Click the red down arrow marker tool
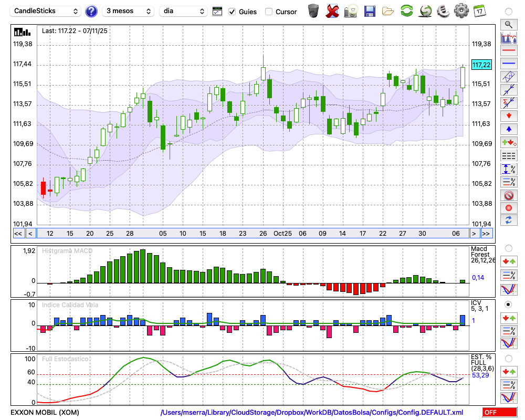Viewport: 525px width, 420px height. click(x=508, y=115)
